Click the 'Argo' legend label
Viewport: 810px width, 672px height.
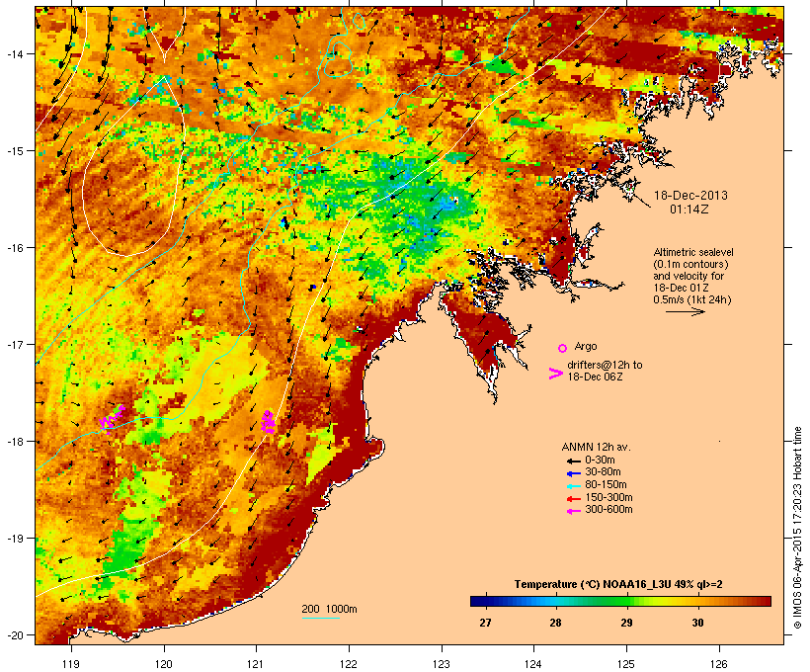point(586,346)
